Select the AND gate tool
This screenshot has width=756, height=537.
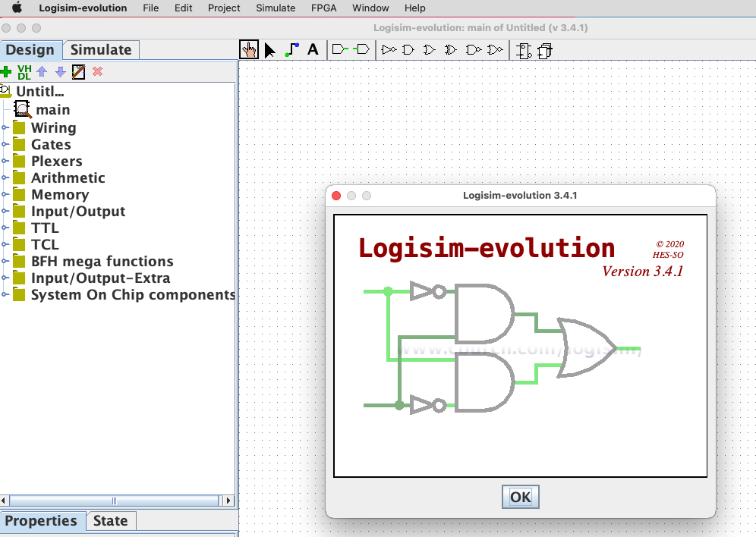click(408, 49)
